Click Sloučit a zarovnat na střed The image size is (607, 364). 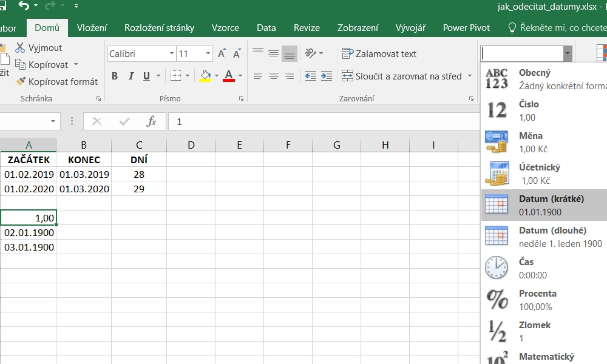402,76
